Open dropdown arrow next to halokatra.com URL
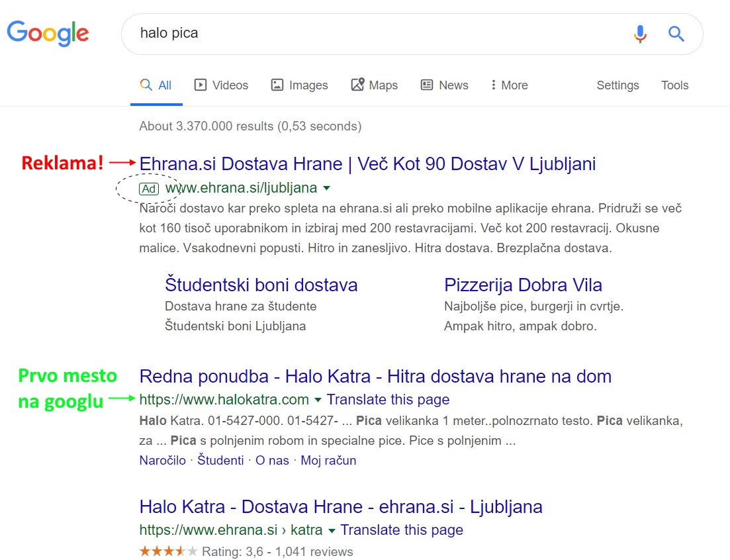The width and height of the screenshot is (730, 560). [x=318, y=400]
